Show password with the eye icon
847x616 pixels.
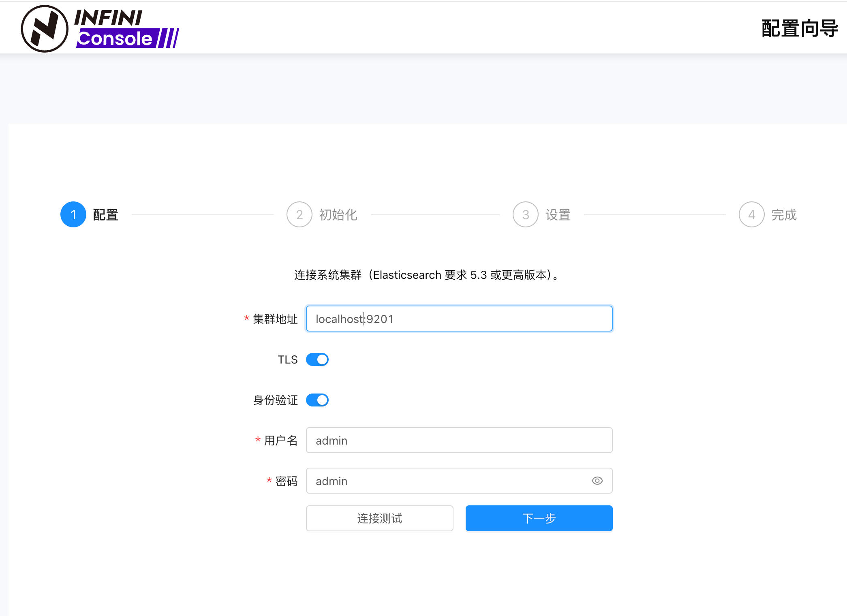click(x=597, y=481)
